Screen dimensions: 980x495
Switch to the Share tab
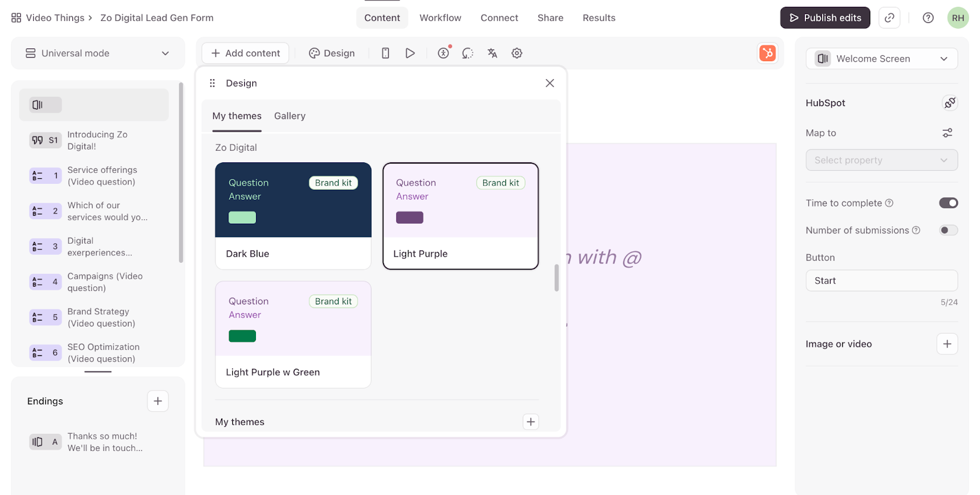(551, 18)
